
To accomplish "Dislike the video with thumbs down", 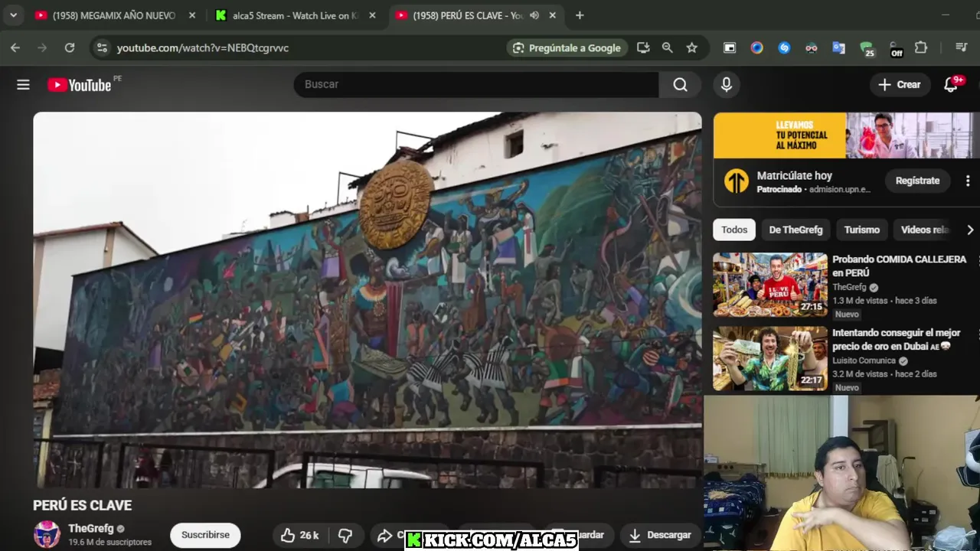I will pyautogui.click(x=345, y=535).
